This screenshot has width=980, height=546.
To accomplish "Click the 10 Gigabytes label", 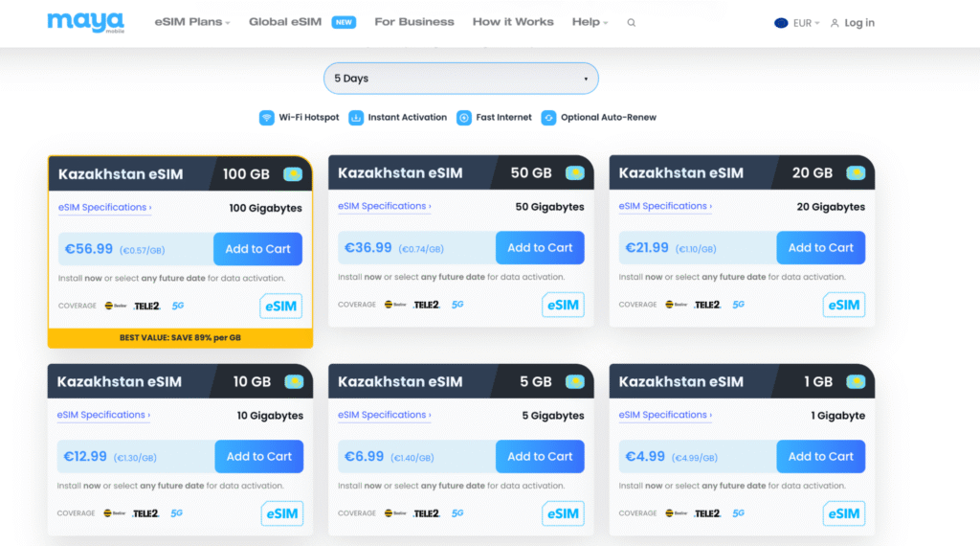I will [270, 416].
